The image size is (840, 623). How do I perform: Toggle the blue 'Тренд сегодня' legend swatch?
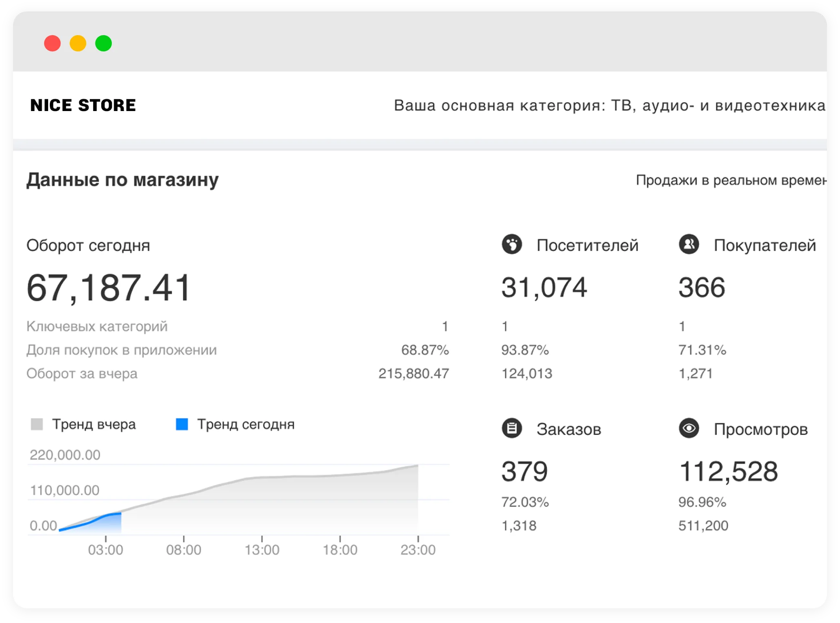[x=182, y=424]
